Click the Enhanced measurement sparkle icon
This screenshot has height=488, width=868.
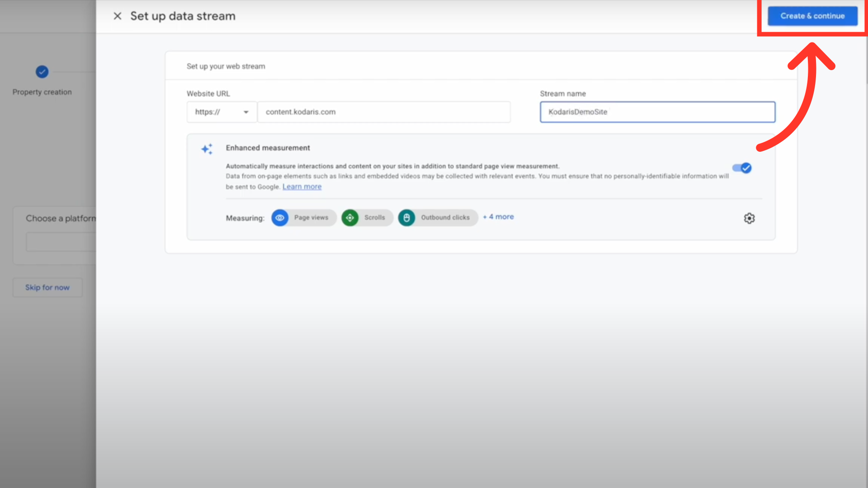pos(207,149)
